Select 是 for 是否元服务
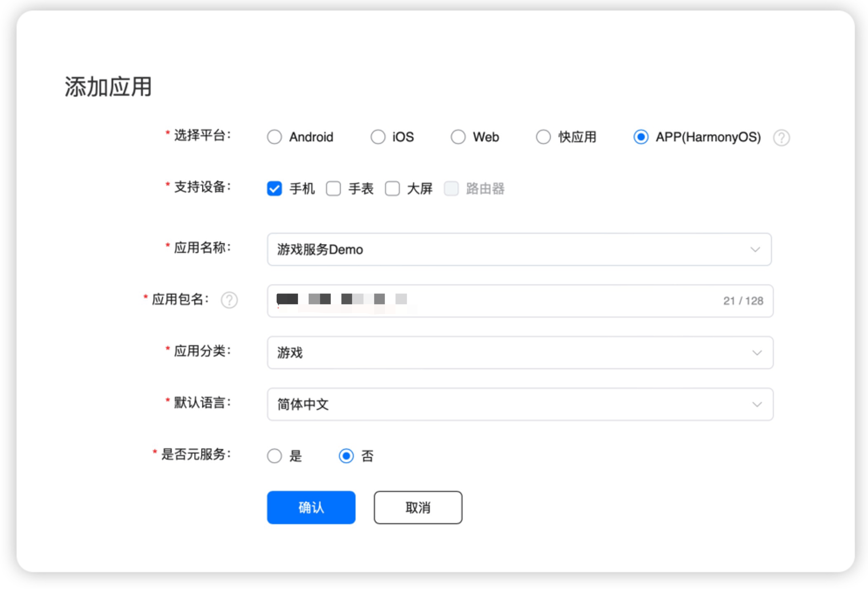This screenshot has height=591, width=868. pyautogui.click(x=274, y=456)
